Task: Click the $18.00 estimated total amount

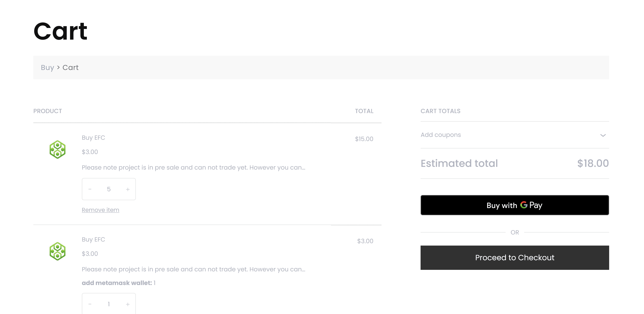Action: point(593,163)
